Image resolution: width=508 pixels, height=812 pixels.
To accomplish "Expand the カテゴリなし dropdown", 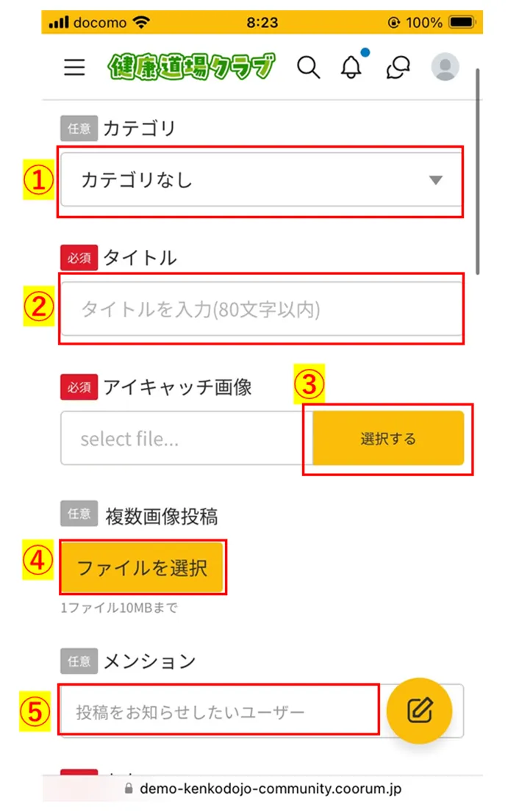I will [x=261, y=180].
